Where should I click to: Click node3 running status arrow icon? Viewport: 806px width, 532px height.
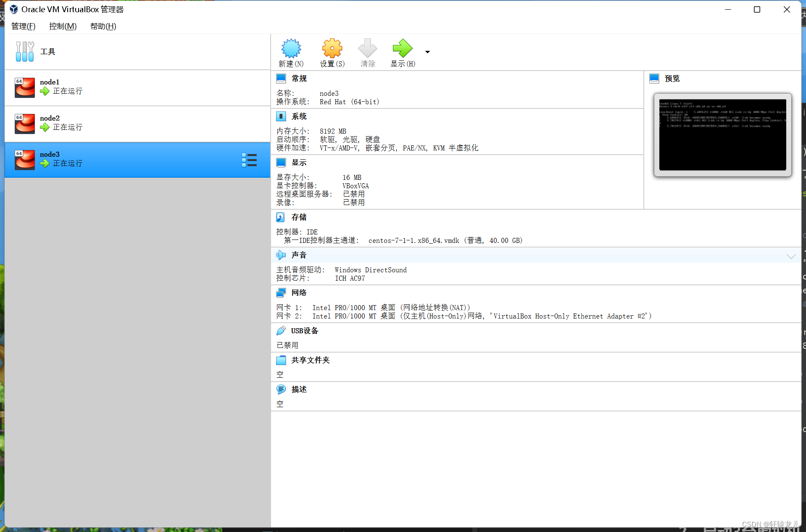point(45,163)
